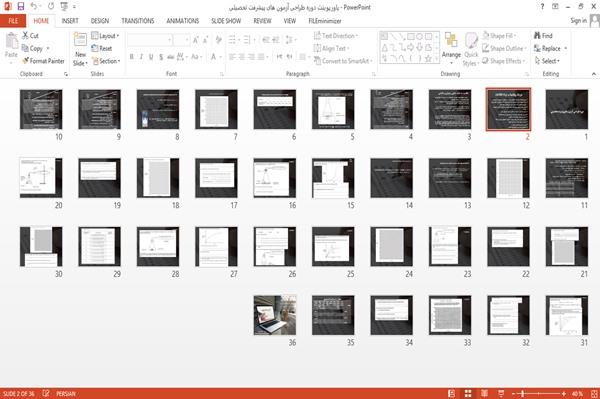Toggle Italic formatting
The width and height of the screenshot is (600, 399).
pyautogui.click(x=141, y=57)
